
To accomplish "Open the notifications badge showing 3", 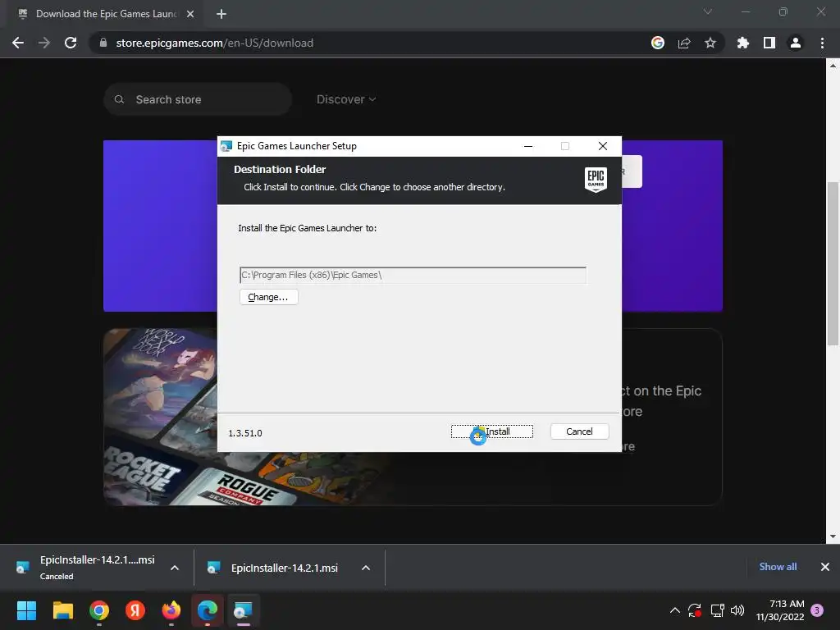I will pyautogui.click(x=817, y=610).
